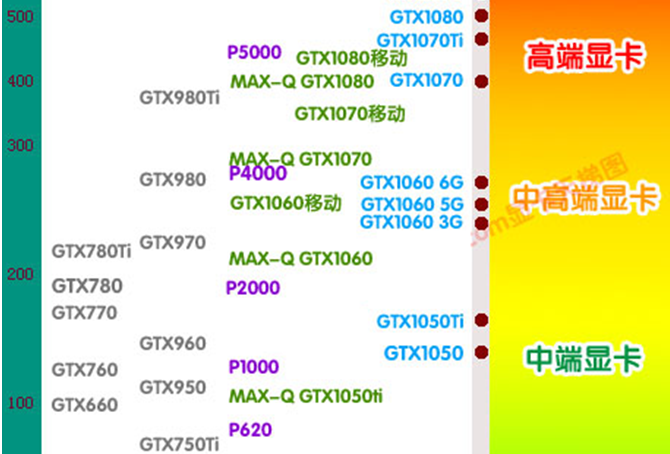The height and width of the screenshot is (454, 670).
Task: Click the dark red dot beside GTX1080
Action: tap(482, 16)
